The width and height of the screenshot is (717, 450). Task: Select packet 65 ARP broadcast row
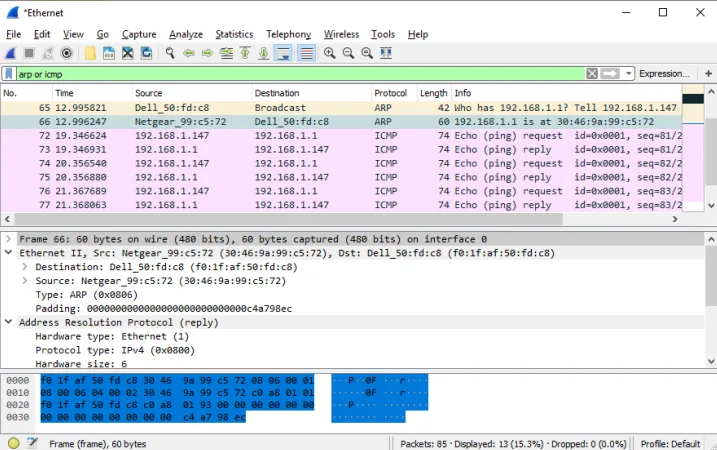(341, 107)
